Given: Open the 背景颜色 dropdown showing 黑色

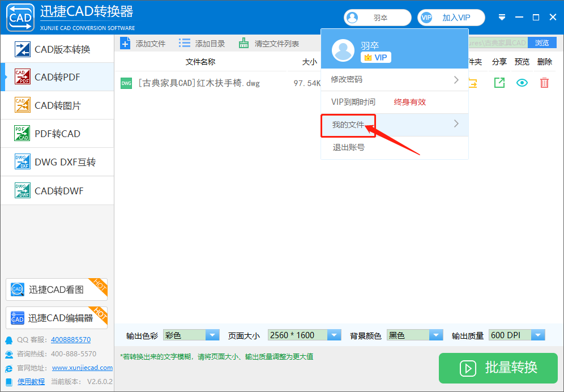Looking at the screenshot, I should tap(415, 335).
